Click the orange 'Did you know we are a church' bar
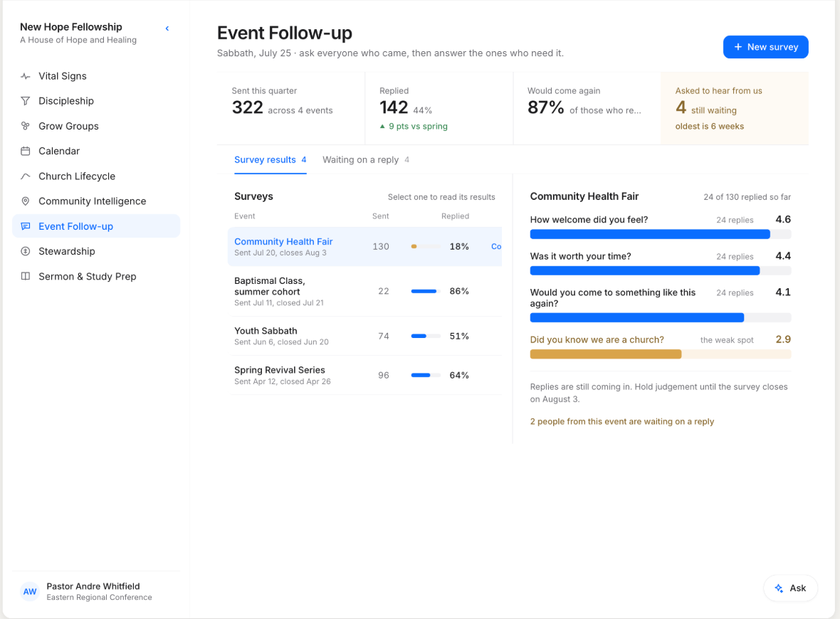Screen dimensions: 840x619 click(661, 354)
